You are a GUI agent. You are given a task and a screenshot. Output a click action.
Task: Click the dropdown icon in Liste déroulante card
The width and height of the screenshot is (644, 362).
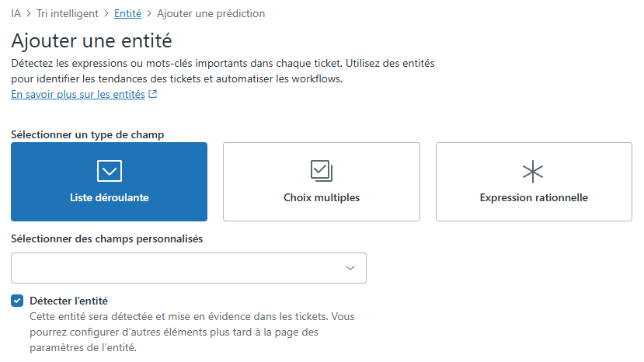tap(110, 171)
